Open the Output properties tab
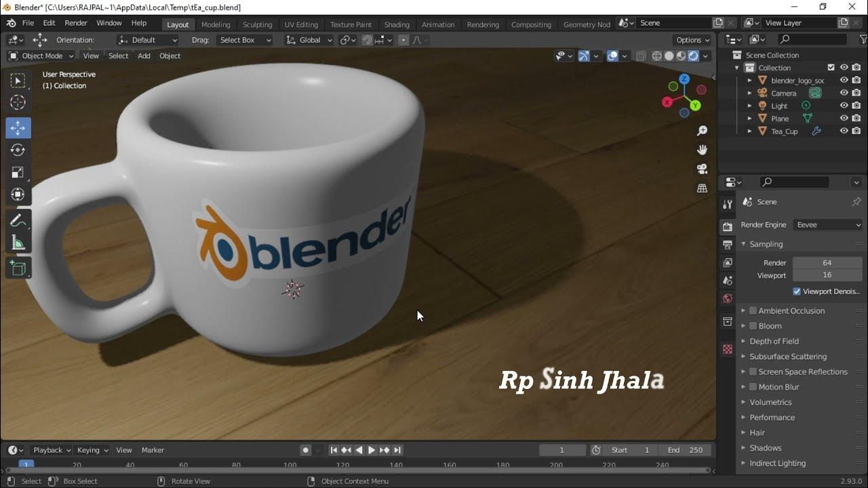The width and height of the screenshot is (868, 488). (x=728, y=244)
